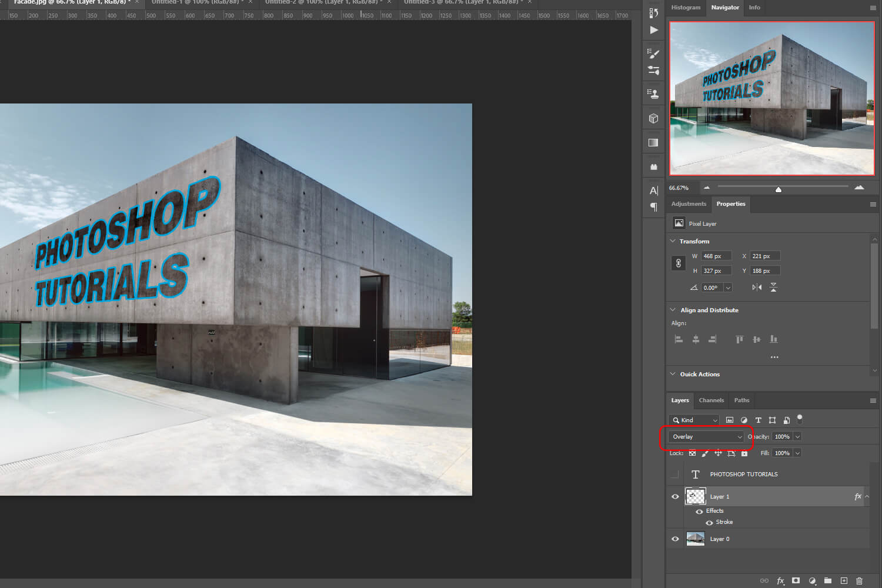
Task: Click the trash icon to delete layer
Action: (x=859, y=581)
